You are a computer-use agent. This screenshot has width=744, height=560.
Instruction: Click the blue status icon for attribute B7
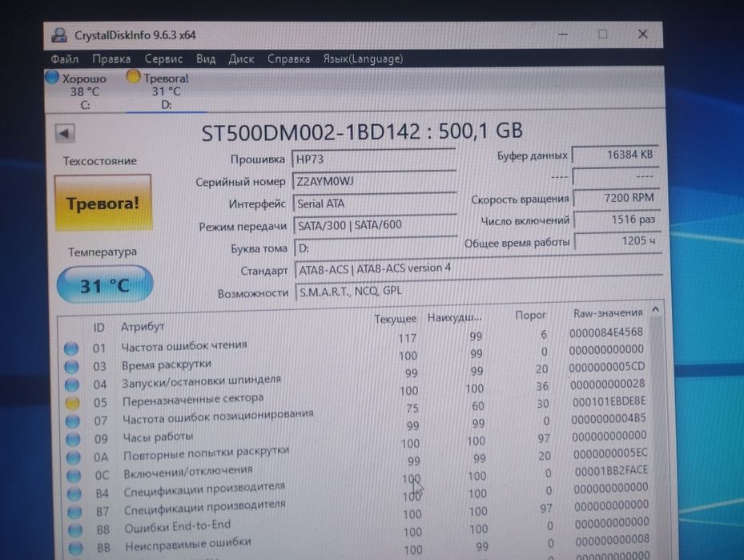(74, 512)
